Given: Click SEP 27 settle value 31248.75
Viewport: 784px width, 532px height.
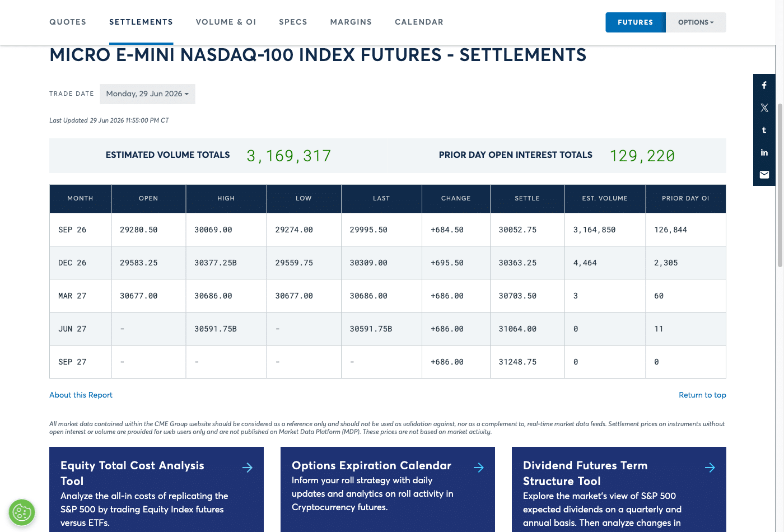Looking at the screenshot, I should point(517,362).
